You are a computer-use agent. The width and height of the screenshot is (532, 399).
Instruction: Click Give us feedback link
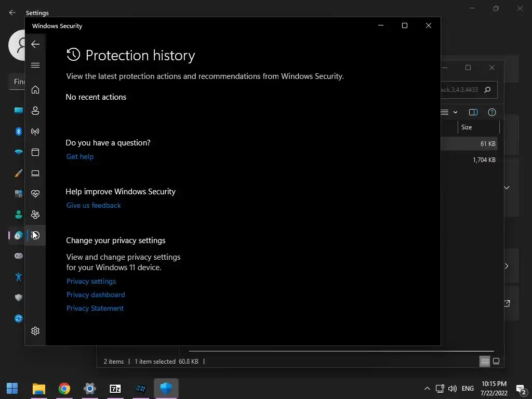coord(94,205)
